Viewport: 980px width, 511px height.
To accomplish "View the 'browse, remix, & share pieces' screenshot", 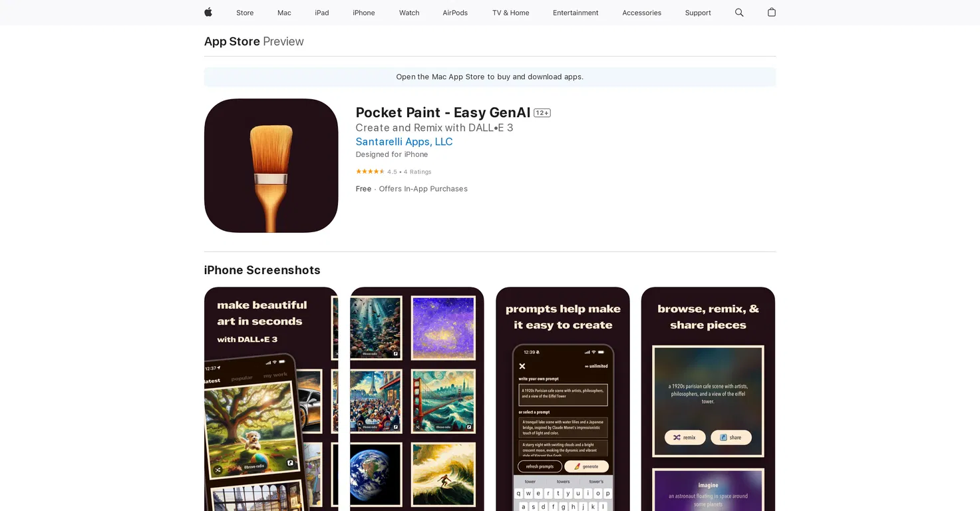I will pyautogui.click(x=708, y=399).
